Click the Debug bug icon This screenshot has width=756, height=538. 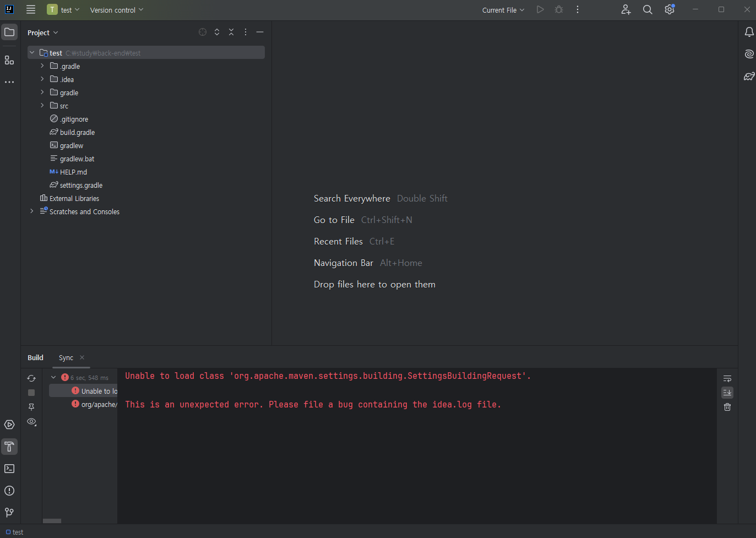[x=559, y=9]
